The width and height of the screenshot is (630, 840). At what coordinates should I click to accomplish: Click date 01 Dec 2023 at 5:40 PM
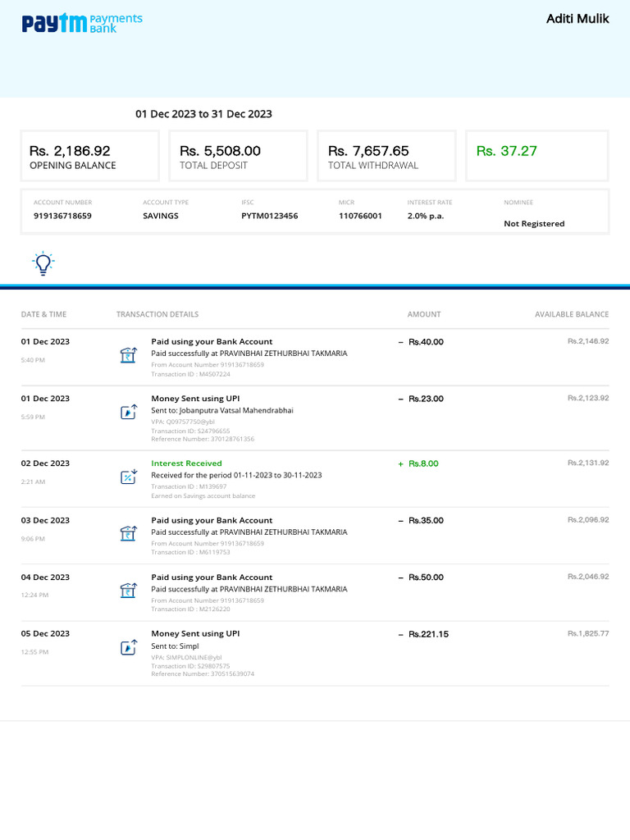click(x=46, y=342)
